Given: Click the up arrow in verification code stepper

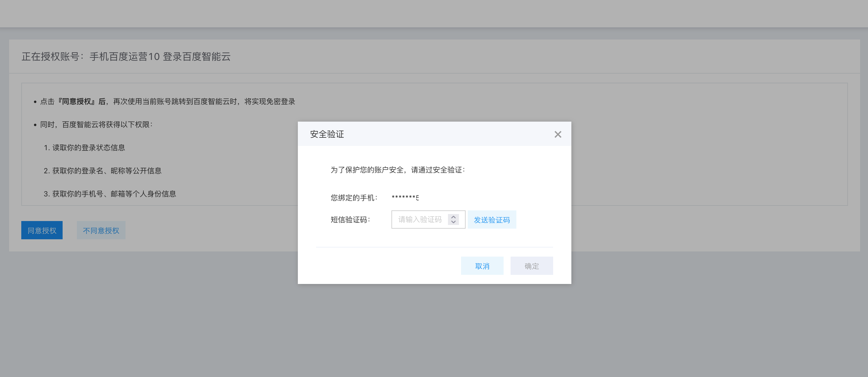Looking at the screenshot, I should [x=453, y=217].
